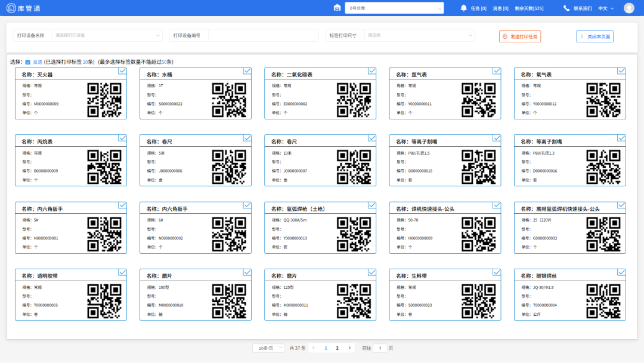
Task: Open 消息 [0] in the header
Action: (x=501, y=8)
